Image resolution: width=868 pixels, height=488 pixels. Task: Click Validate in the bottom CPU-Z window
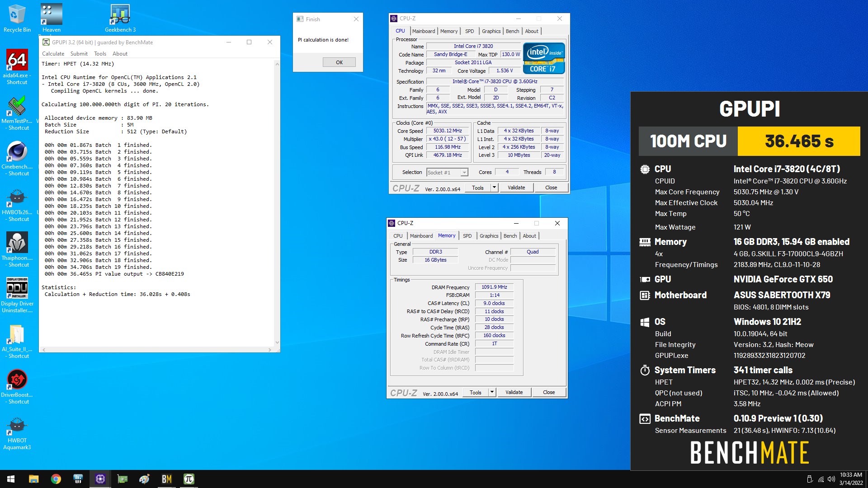514,392
